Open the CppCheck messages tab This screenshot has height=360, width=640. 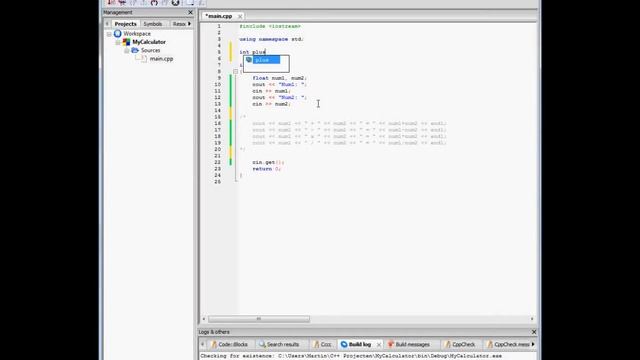[508, 344]
